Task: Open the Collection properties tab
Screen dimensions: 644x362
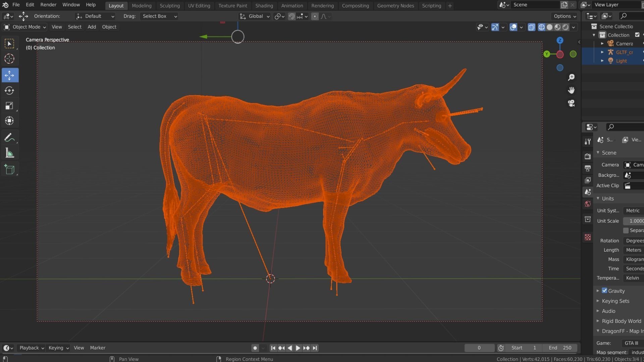Action: (588, 219)
